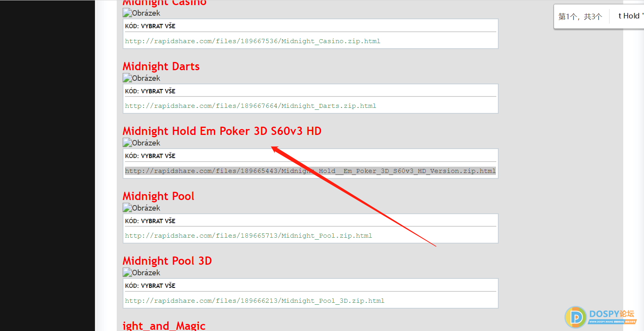Click broken Obrázek image under Midnight Hold Em Poker
644x331 pixels.
click(x=141, y=143)
